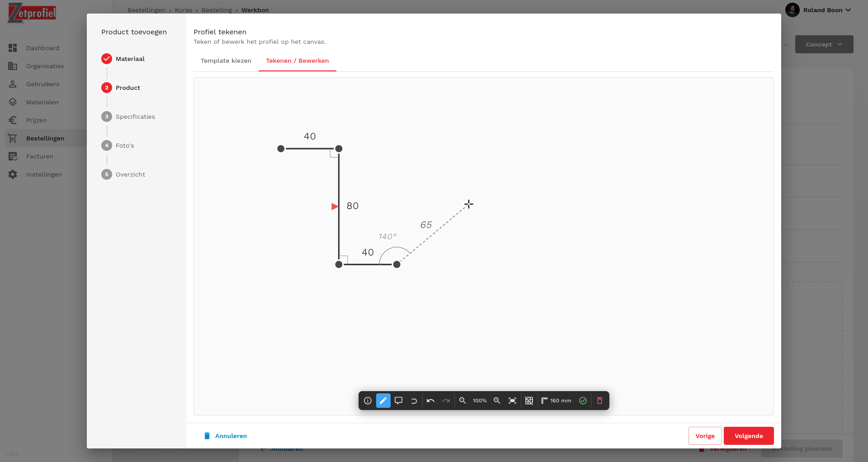Switch to Template kiezen tab
Screen dimensions: 868x462
(x=226, y=61)
